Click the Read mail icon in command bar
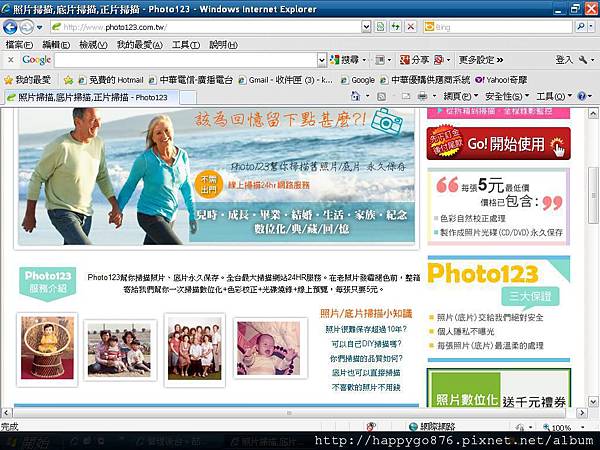 (406, 96)
